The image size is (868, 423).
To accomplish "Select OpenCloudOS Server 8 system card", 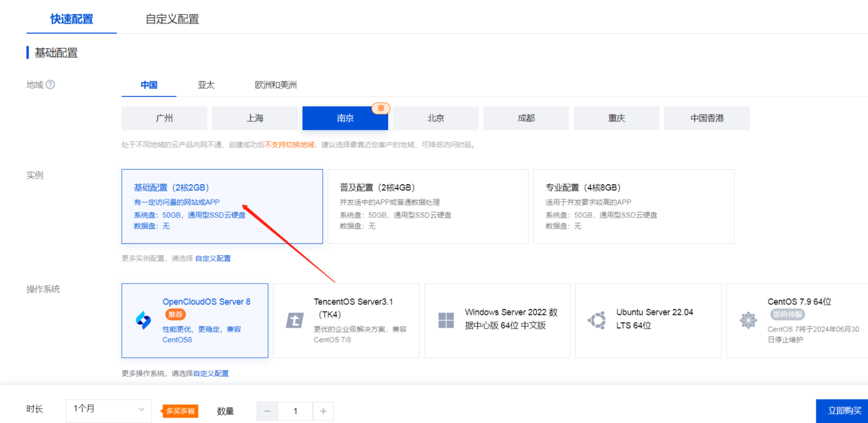I will [195, 321].
